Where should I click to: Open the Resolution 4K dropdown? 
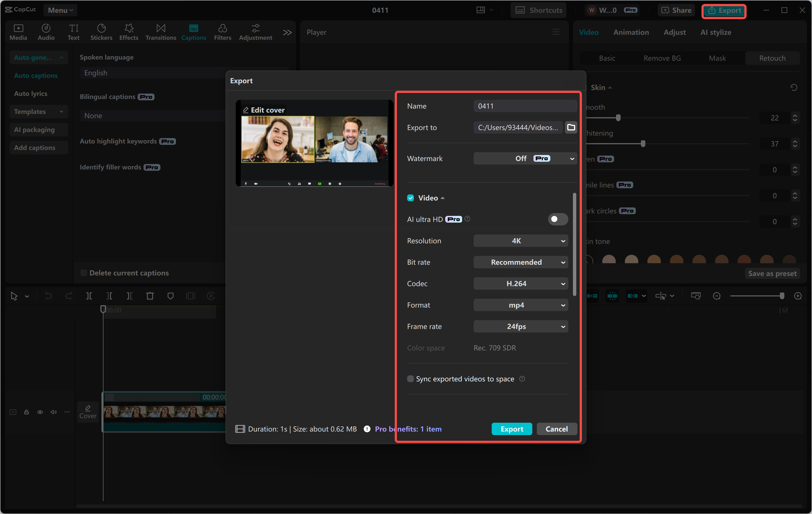520,241
